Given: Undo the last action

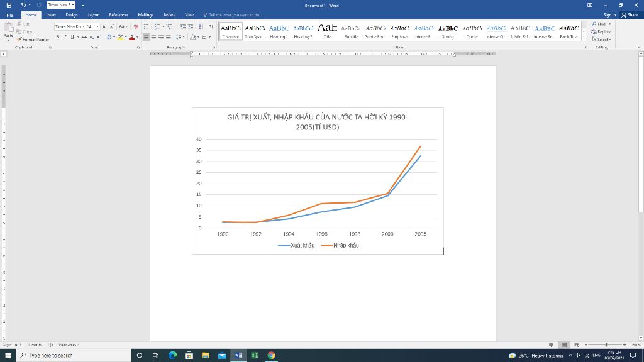Looking at the screenshot, I should pyautogui.click(x=23, y=5).
